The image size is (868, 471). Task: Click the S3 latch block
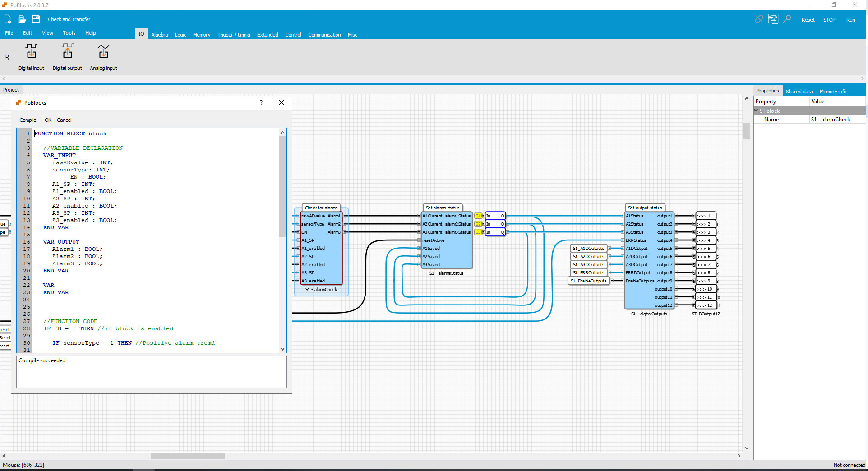coord(495,232)
